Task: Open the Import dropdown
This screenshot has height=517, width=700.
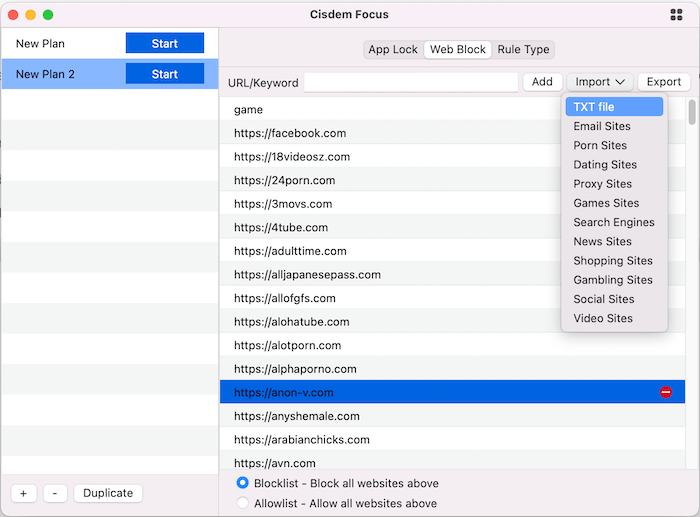Action: (x=600, y=82)
